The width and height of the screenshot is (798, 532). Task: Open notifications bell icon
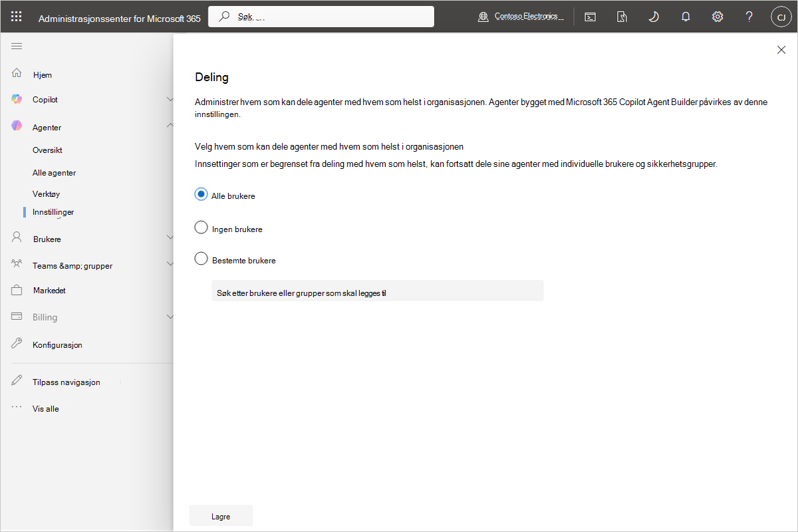(686, 17)
